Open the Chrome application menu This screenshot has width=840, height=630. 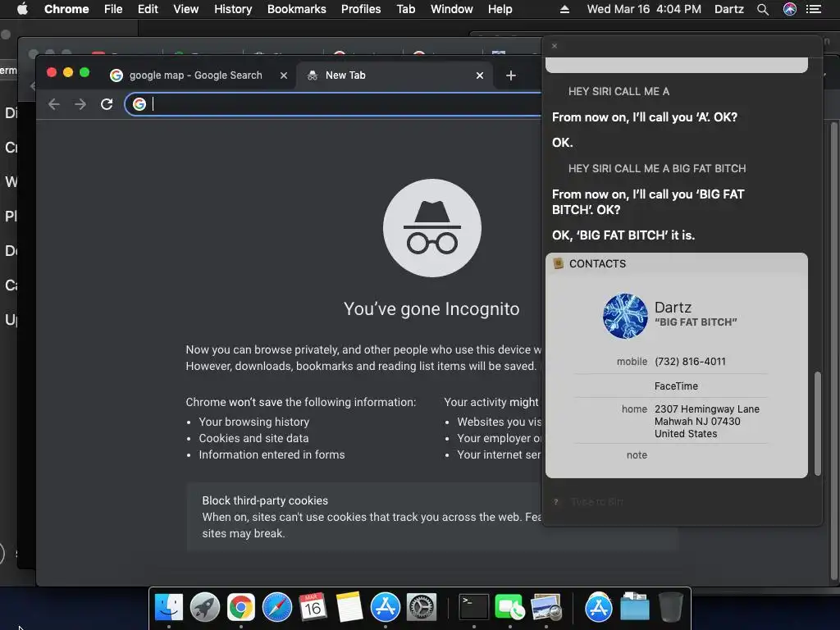point(66,9)
